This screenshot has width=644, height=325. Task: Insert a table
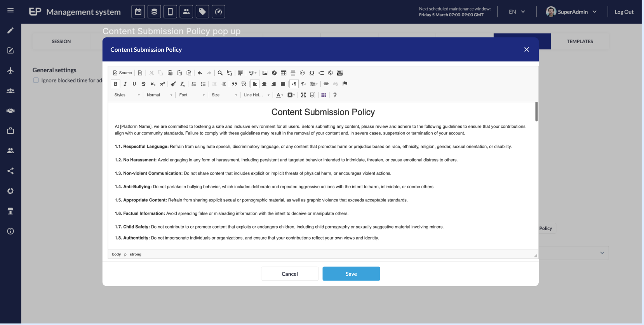point(284,73)
